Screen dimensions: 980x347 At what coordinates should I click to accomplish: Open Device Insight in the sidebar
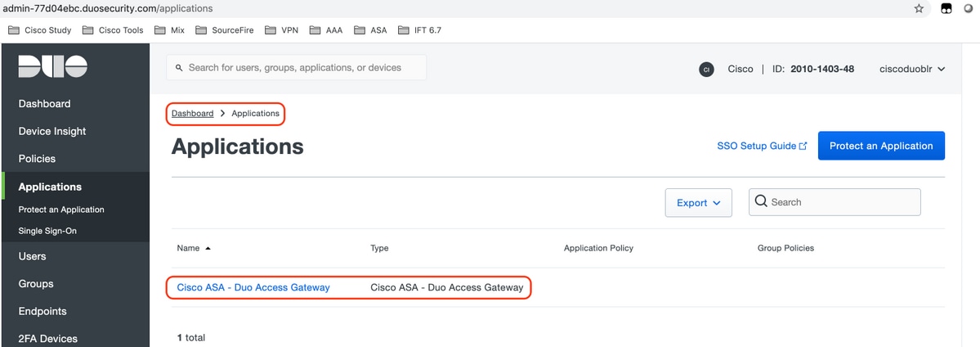(x=52, y=131)
